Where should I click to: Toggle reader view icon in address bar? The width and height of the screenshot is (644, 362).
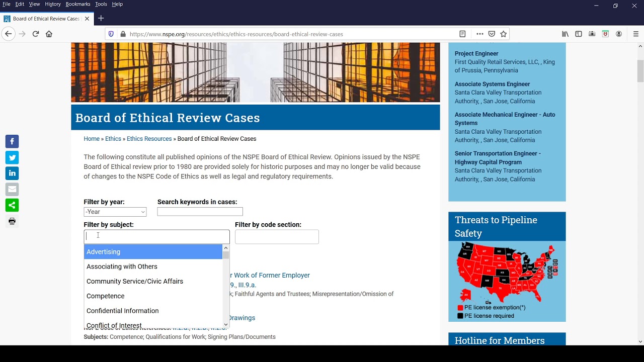coord(462,34)
